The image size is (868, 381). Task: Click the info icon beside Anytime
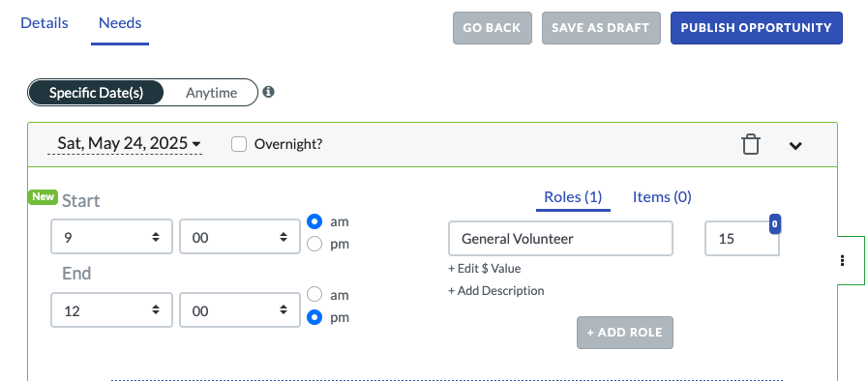[x=268, y=92]
